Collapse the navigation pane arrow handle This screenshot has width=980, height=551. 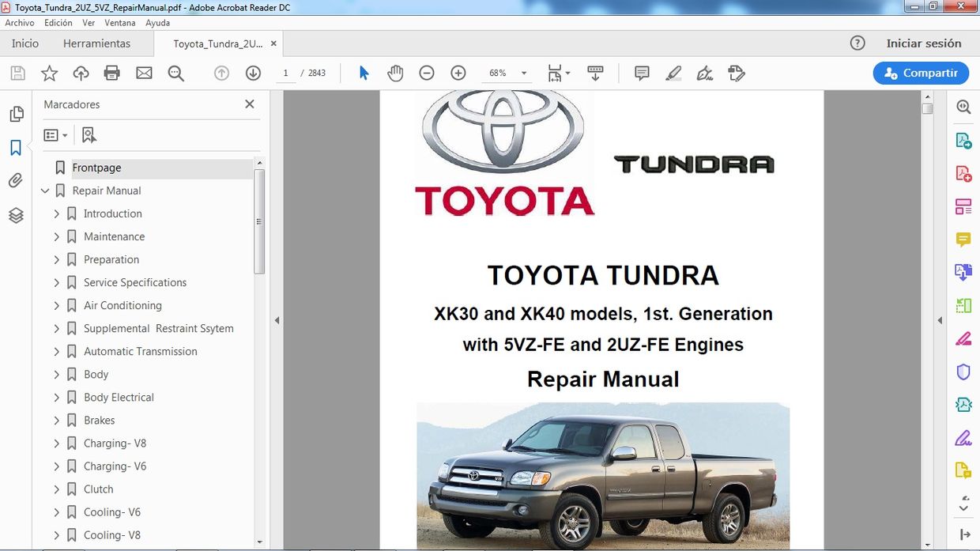click(x=277, y=320)
